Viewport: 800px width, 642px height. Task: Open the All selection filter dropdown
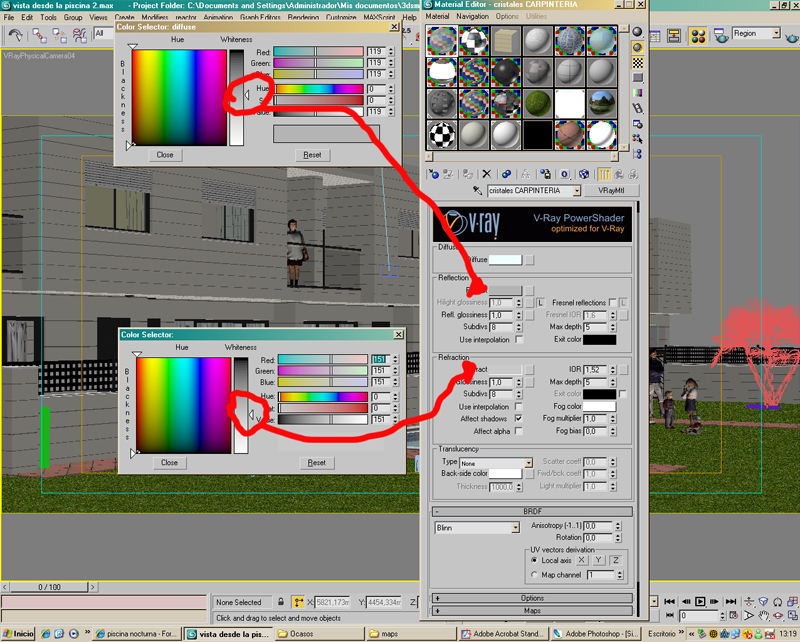pos(104,33)
